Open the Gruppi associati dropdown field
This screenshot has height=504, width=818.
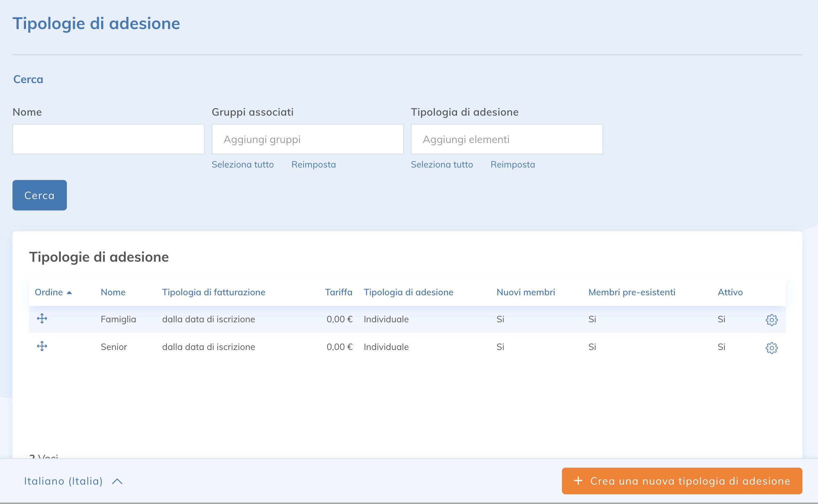coord(307,139)
